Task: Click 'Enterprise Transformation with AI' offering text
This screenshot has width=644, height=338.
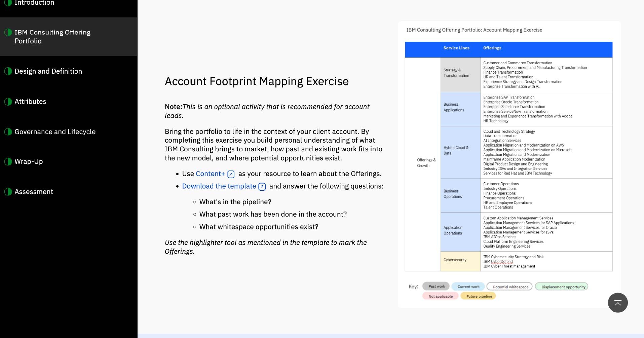Action: click(x=511, y=86)
